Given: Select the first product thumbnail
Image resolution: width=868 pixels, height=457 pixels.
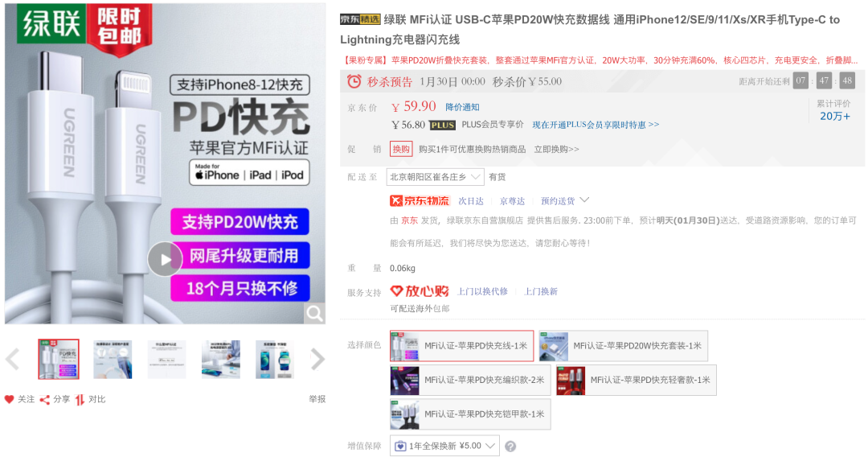Looking at the screenshot, I should point(59,359).
